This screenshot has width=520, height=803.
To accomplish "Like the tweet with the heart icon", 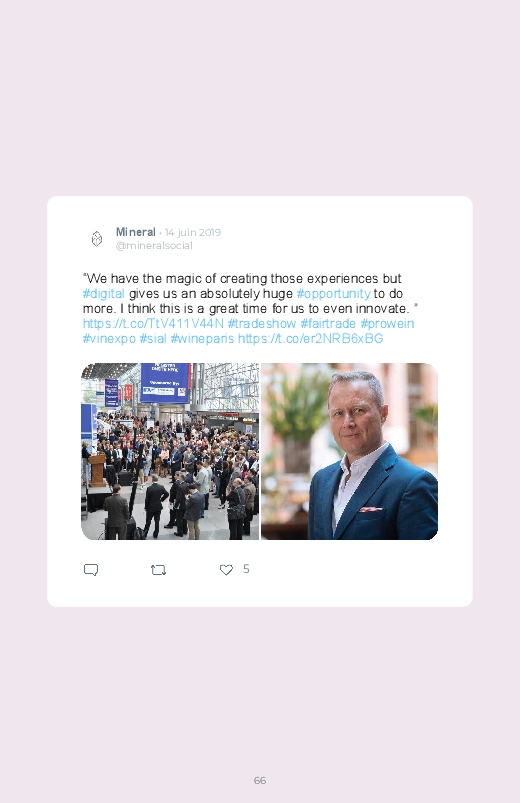I will pos(226,570).
